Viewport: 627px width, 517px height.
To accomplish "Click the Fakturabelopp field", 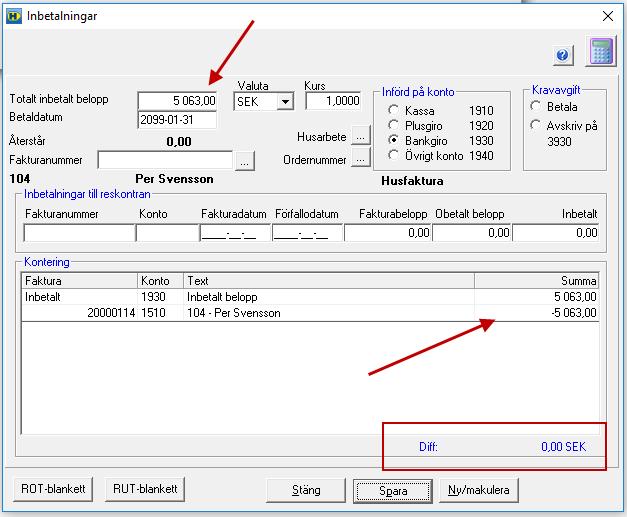I will 387,233.
